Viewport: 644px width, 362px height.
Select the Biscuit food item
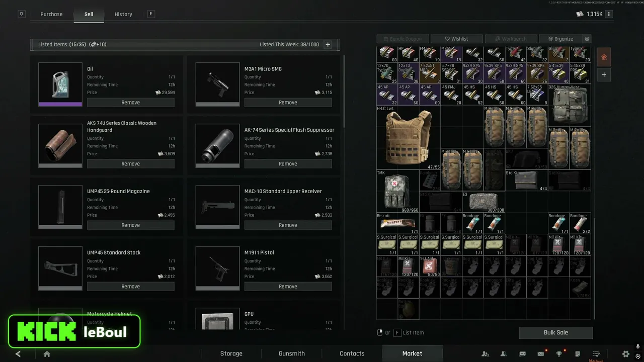click(398, 223)
